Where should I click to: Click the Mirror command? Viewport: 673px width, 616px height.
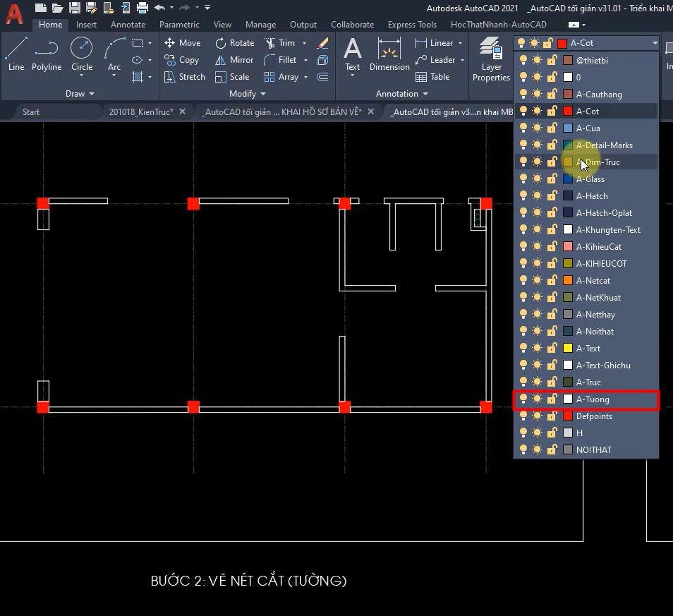tap(235, 60)
